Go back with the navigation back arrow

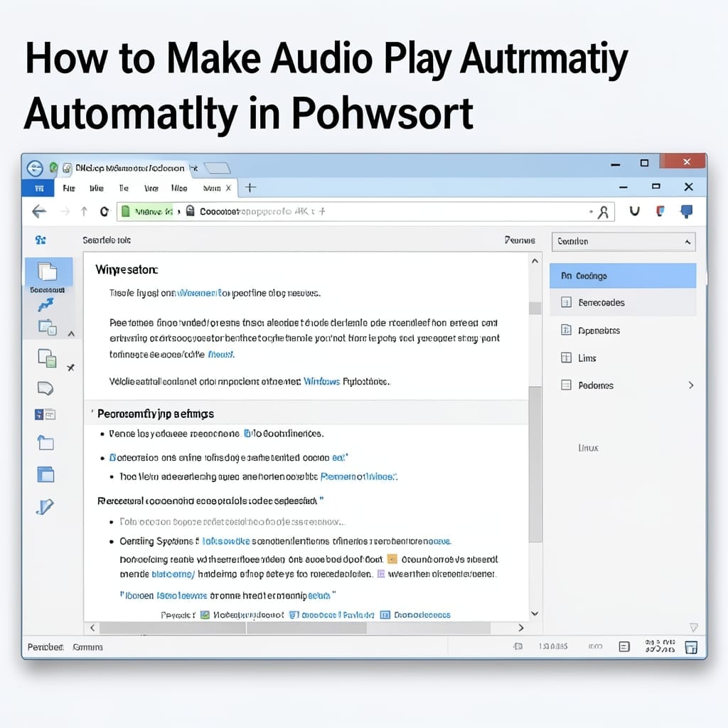click(x=39, y=212)
